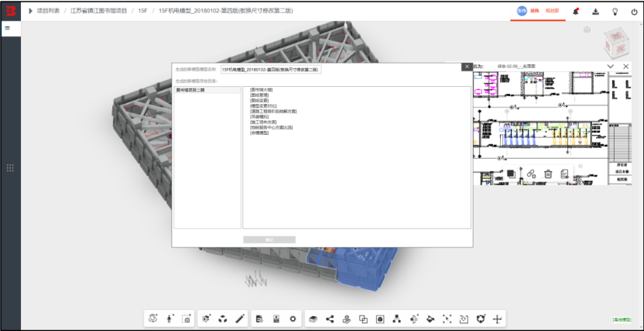The image size is (644, 331).
Task: Close the drawing panel with X
Action: point(626,66)
